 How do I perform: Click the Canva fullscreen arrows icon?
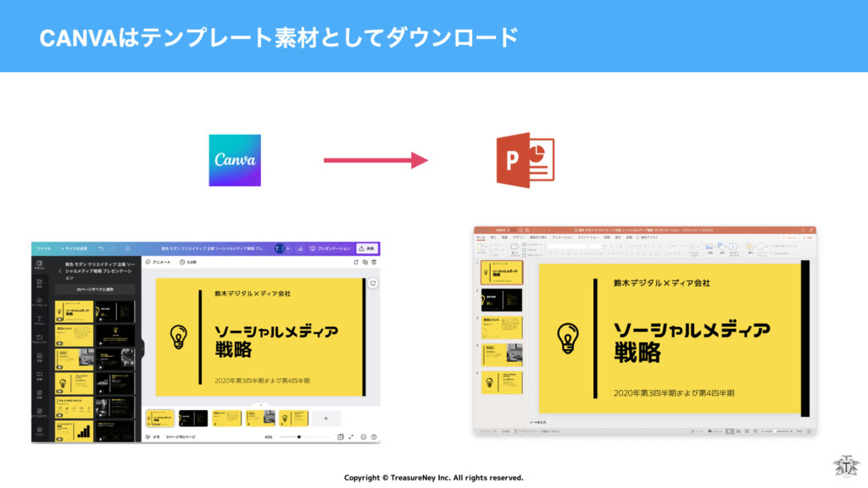[x=351, y=437]
